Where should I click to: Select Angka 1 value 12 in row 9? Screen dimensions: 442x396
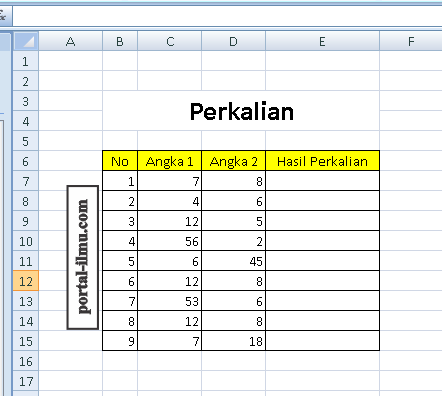[170, 221]
